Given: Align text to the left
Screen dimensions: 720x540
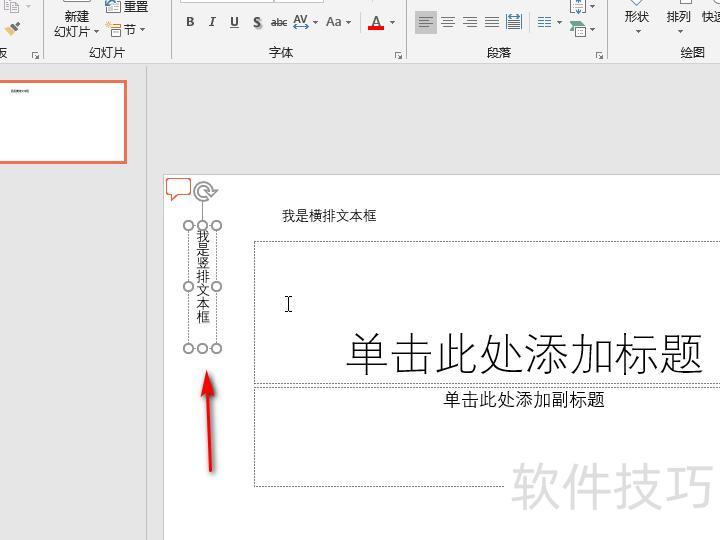Looking at the screenshot, I should tap(426, 22).
